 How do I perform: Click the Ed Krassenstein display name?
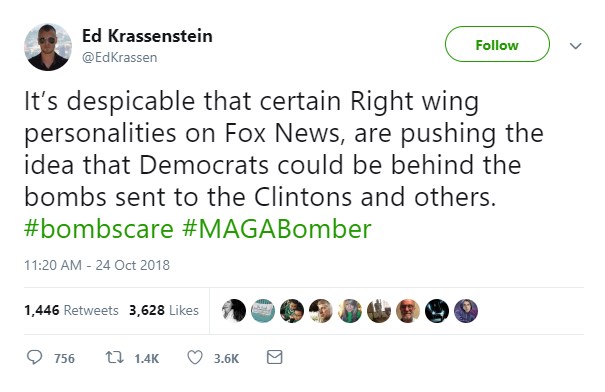point(147,36)
